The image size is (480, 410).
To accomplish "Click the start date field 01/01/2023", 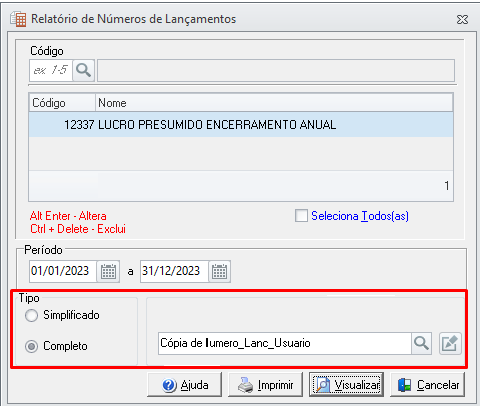I will coord(63,271).
